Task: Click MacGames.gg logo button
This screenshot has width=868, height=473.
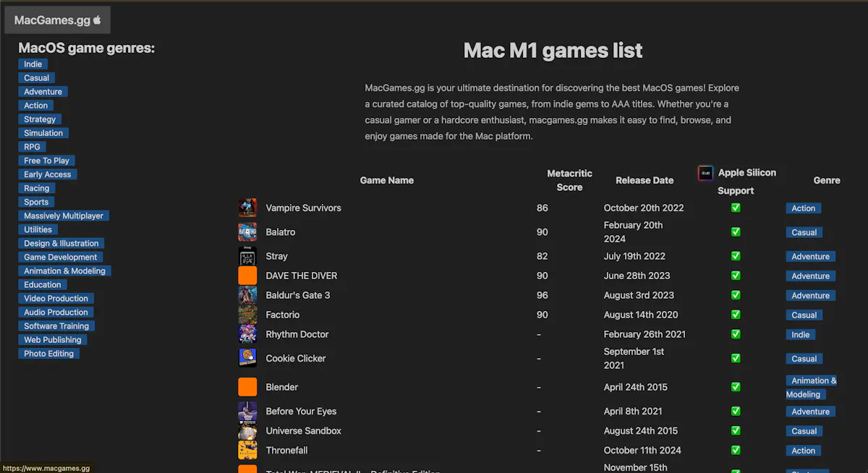Action: [x=58, y=20]
